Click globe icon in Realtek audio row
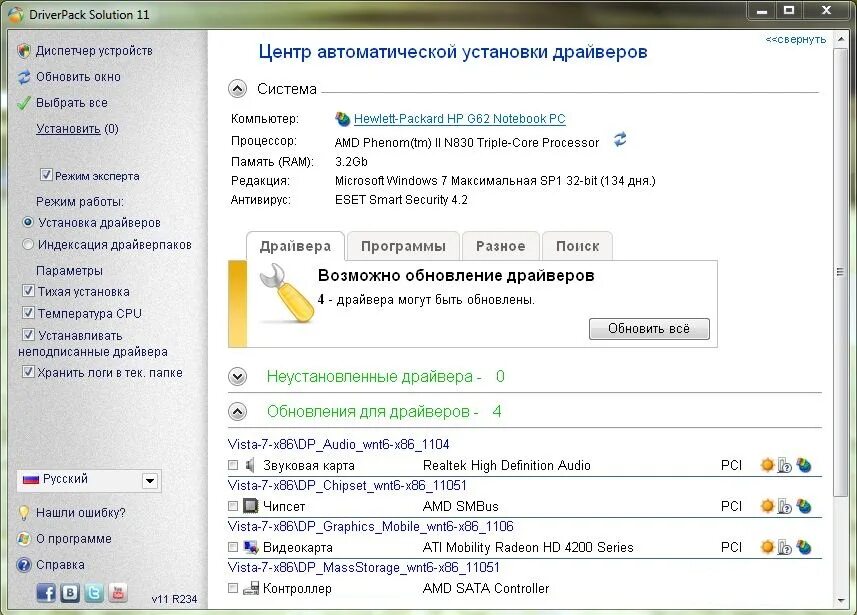This screenshot has height=615, width=857. pos(803,465)
